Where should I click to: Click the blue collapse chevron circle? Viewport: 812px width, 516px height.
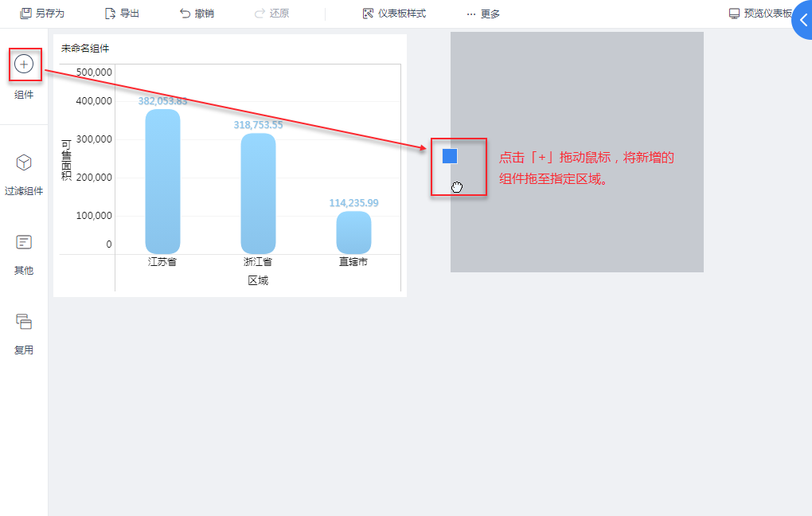click(802, 20)
